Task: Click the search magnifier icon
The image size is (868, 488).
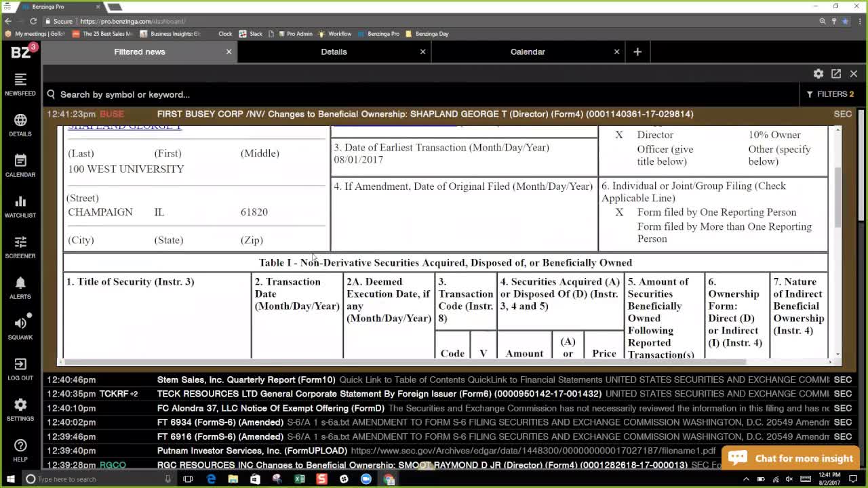Action: coord(51,94)
